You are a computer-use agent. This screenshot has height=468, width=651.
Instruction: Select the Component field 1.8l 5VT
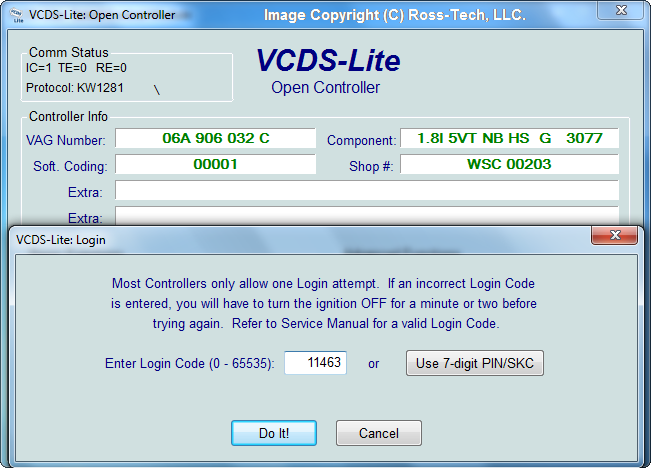click(x=509, y=138)
